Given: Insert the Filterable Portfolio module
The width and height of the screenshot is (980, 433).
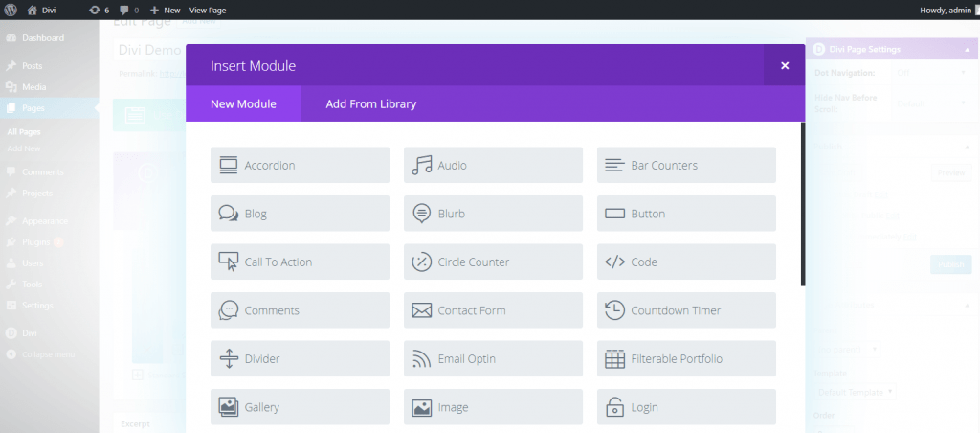Looking at the screenshot, I should 686,358.
